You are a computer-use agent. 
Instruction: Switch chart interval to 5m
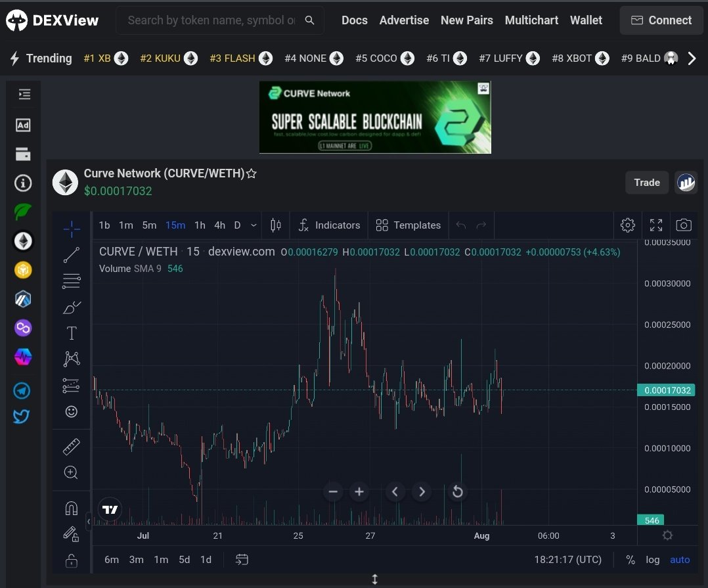point(150,225)
